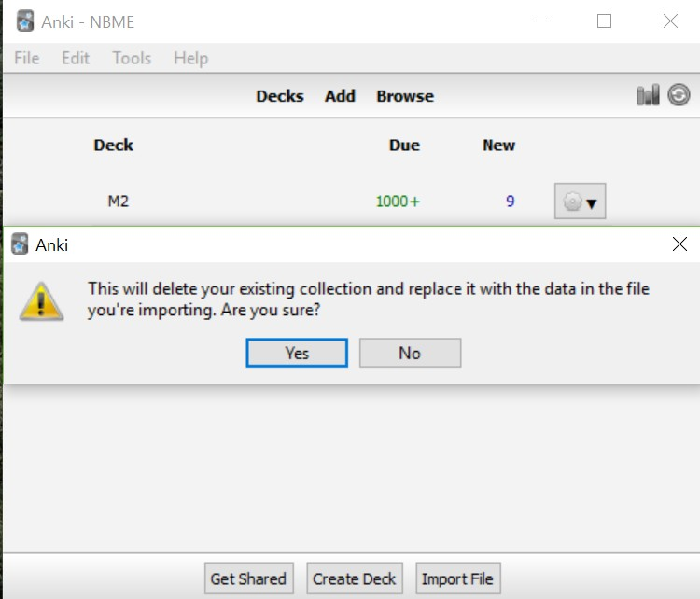Click the dialog warning message text

click(369, 299)
